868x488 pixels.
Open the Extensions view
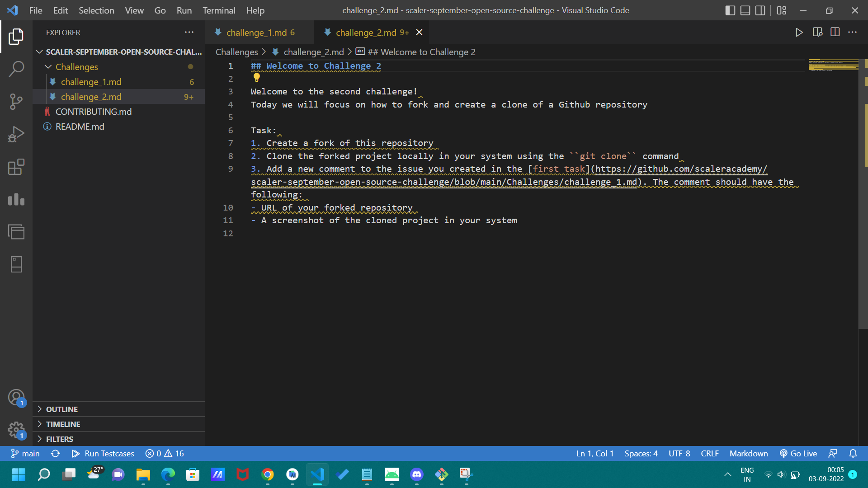(16, 167)
